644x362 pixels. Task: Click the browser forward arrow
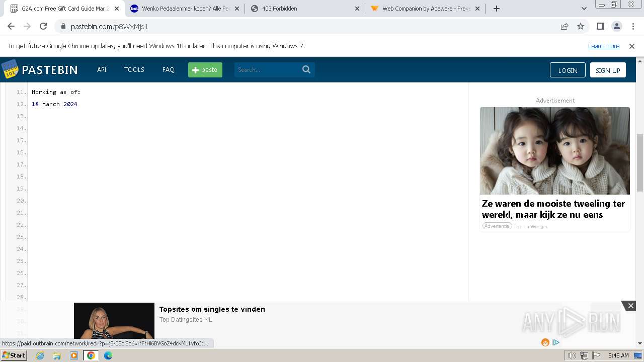[27, 26]
